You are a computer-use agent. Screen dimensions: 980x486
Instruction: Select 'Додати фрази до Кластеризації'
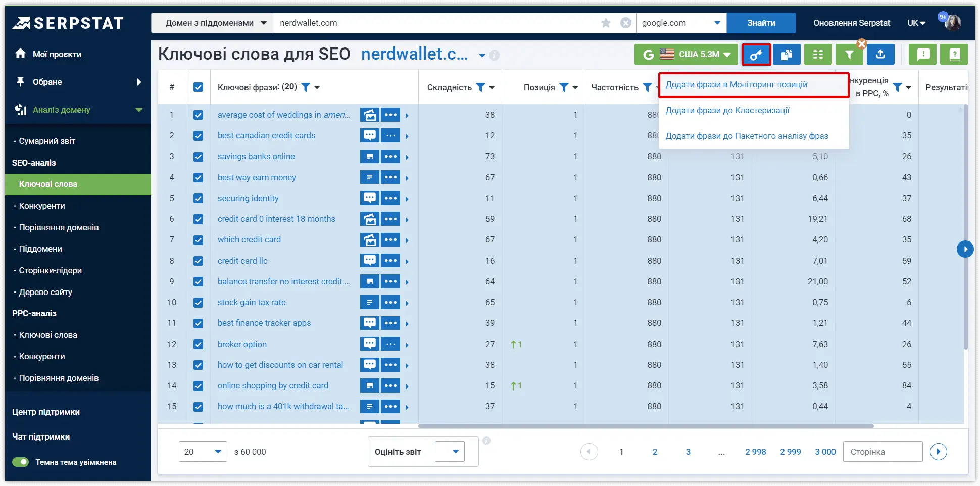coord(727,110)
